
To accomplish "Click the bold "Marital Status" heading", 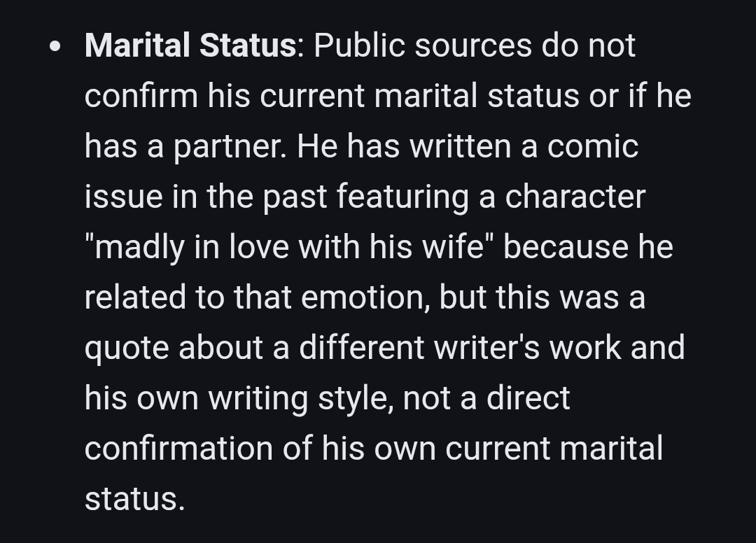I will (x=190, y=46).
